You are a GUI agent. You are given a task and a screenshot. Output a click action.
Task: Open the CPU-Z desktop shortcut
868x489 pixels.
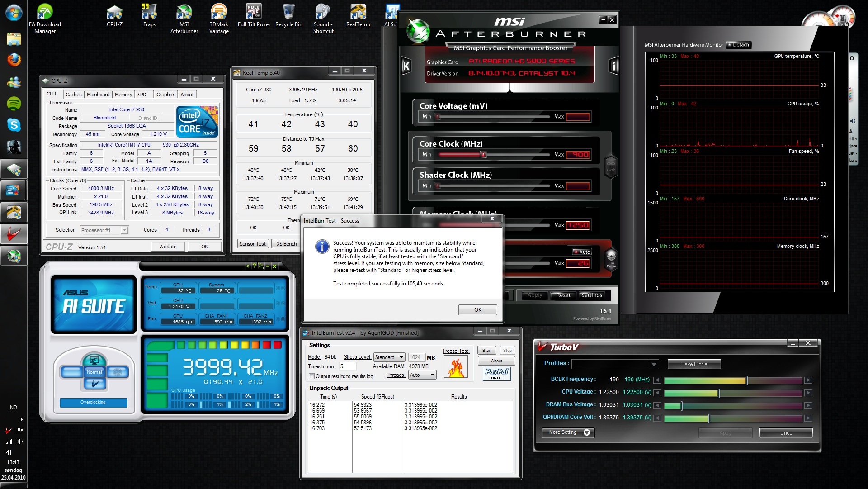point(114,16)
